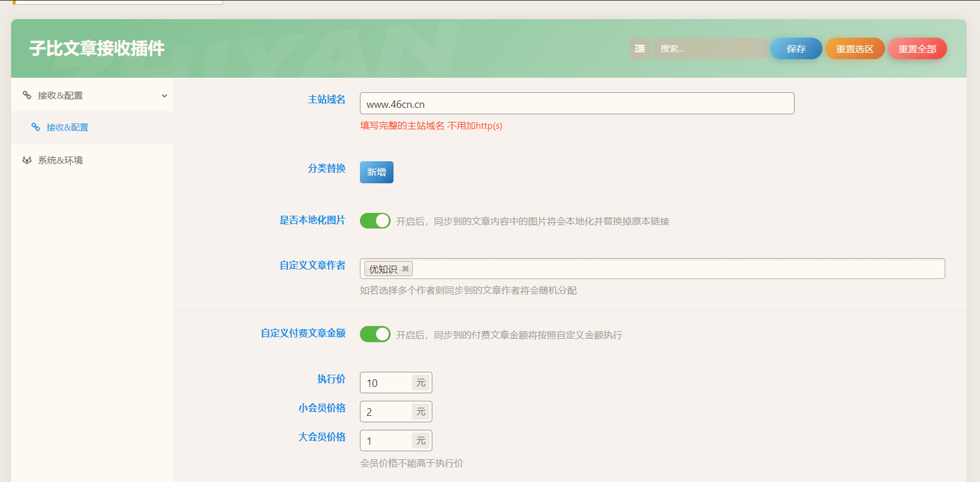Screen dimensions: 980x482
Task: Click the 元 unit label of 执行价
Action: [x=421, y=383]
